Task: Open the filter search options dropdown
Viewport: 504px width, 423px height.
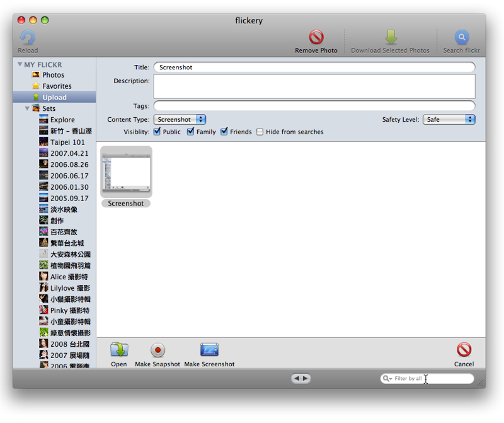Action: tap(387, 379)
